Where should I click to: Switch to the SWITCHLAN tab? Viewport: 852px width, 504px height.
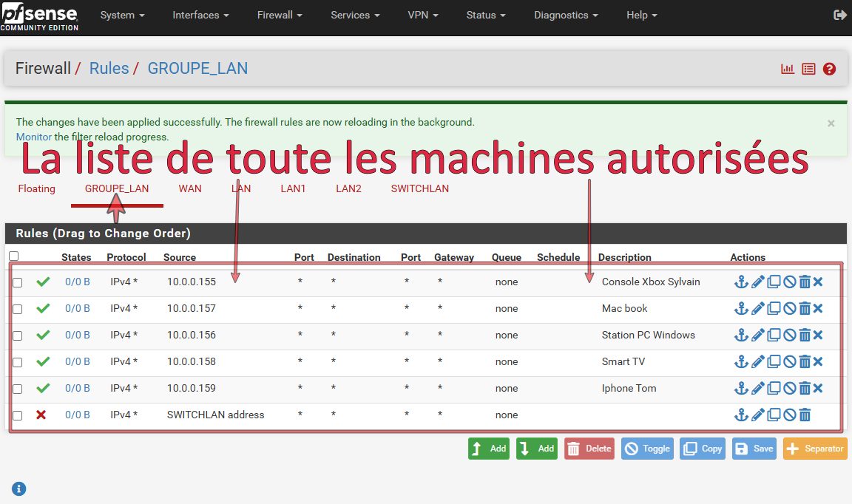point(419,188)
